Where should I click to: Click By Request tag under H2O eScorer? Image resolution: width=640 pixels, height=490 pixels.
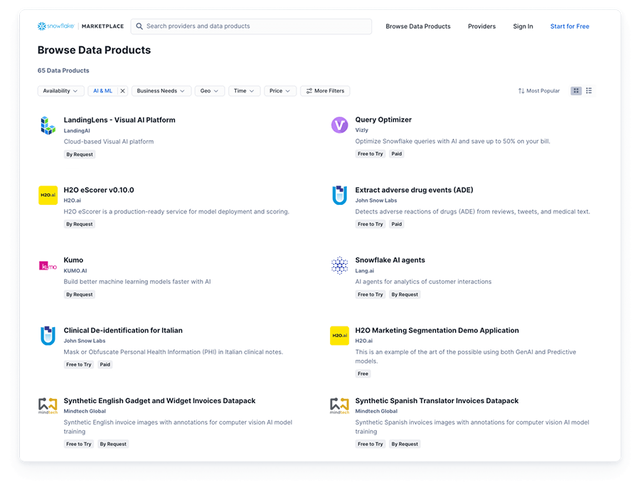coord(80,224)
